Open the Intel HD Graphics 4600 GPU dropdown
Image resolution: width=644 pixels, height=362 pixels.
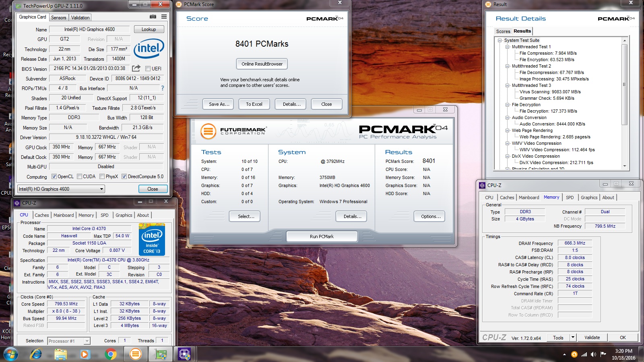(61, 189)
